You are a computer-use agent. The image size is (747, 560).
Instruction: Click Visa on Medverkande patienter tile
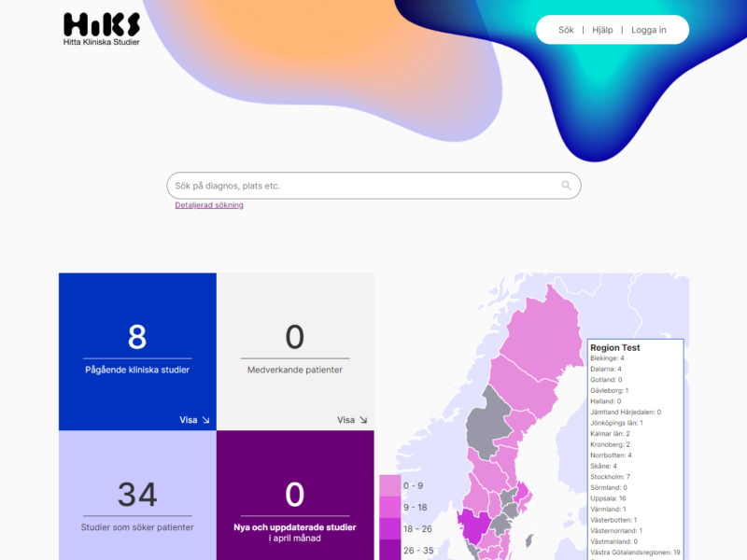346,420
